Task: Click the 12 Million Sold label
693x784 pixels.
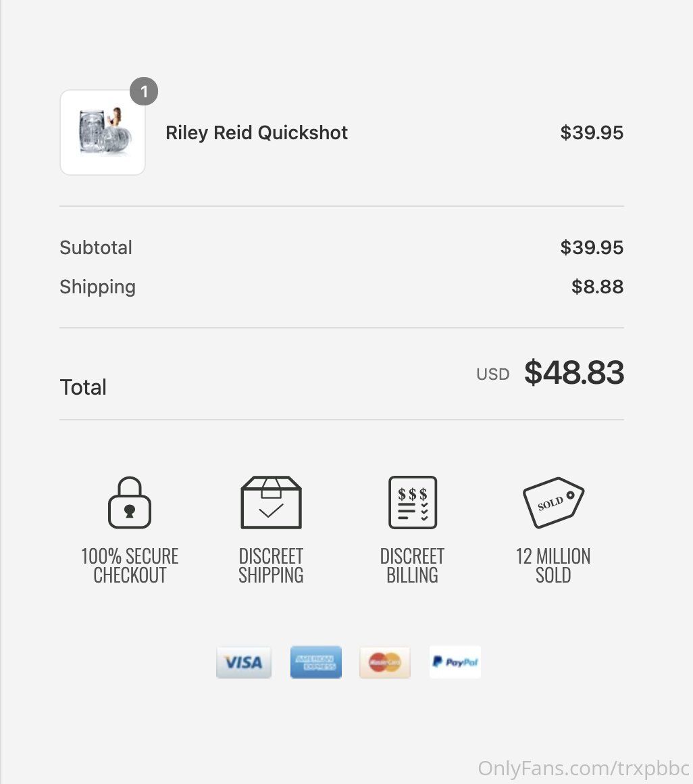Action: 553,566
